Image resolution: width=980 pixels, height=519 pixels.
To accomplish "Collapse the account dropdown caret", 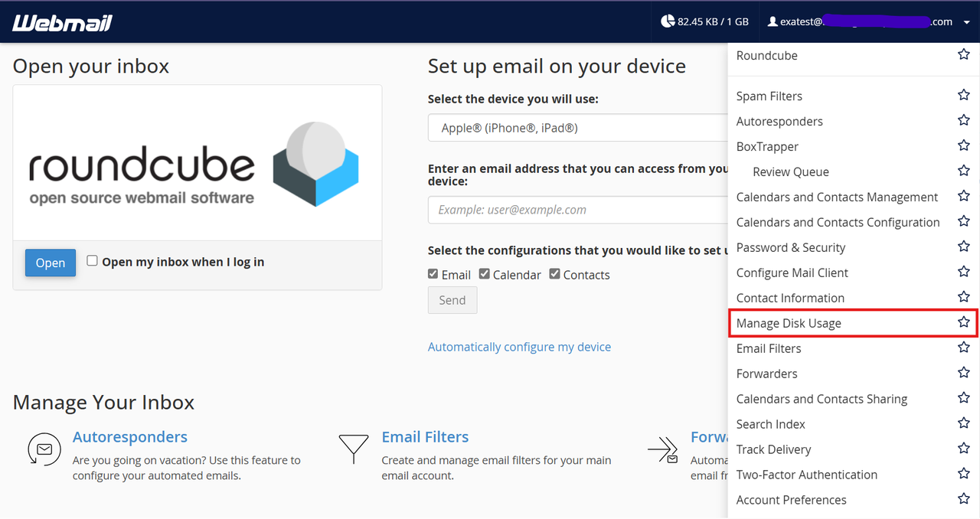I will coord(969,22).
